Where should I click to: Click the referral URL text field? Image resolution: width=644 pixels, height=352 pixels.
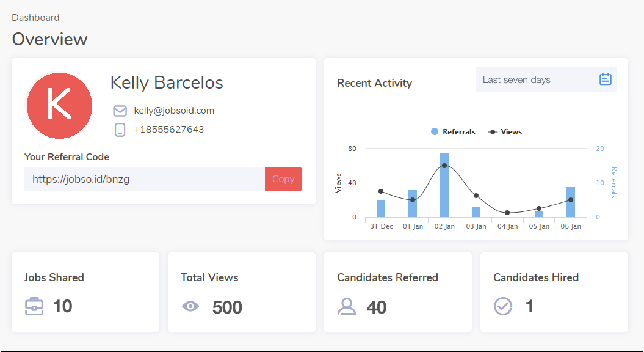pyautogui.click(x=144, y=179)
